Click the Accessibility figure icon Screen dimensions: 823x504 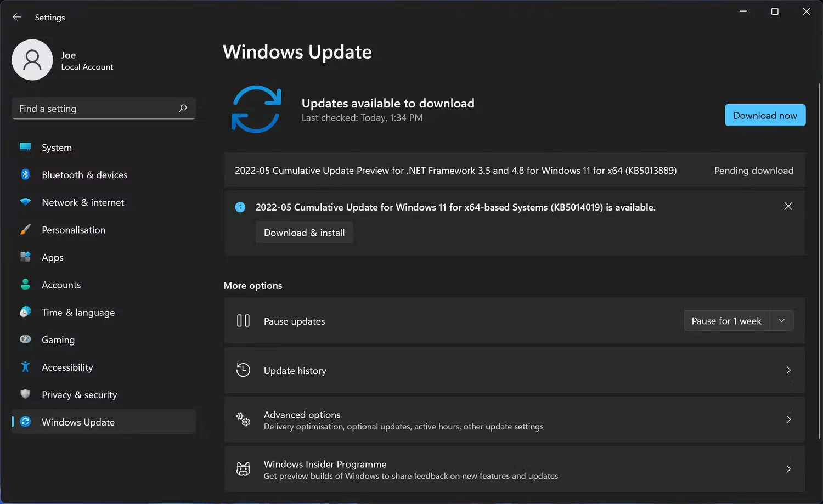[x=25, y=367]
